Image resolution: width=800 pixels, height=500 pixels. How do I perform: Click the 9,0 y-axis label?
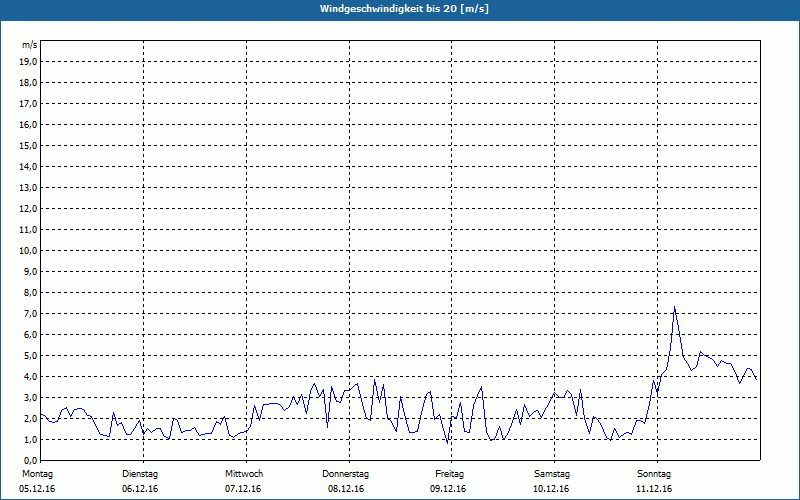[x=30, y=271]
